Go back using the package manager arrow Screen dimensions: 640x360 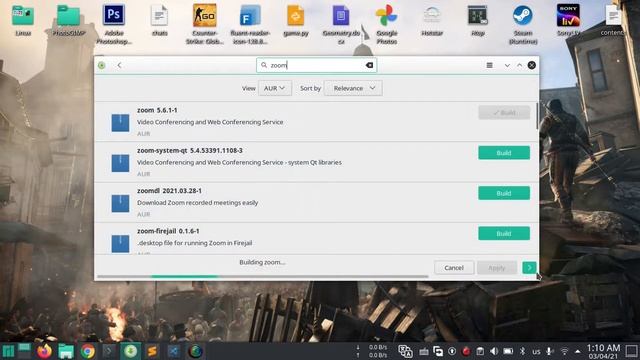[x=119, y=65]
